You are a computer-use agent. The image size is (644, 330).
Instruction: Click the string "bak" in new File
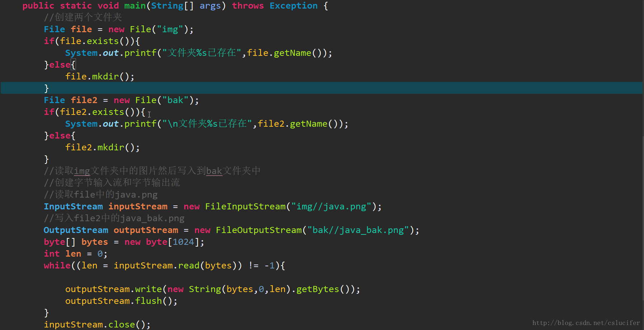(176, 100)
